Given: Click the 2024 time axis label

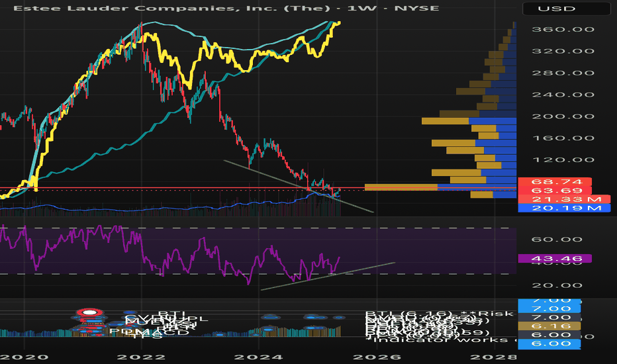Looking at the screenshot, I should tap(259, 357).
